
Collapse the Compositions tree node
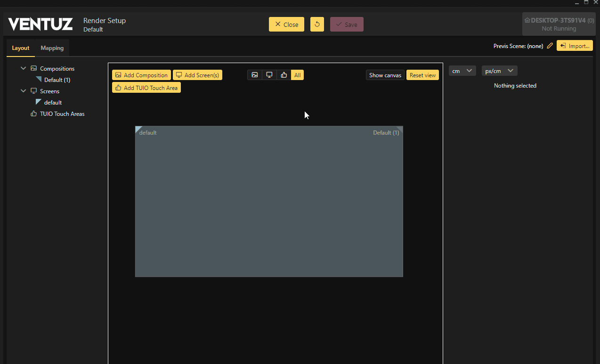pos(24,69)
